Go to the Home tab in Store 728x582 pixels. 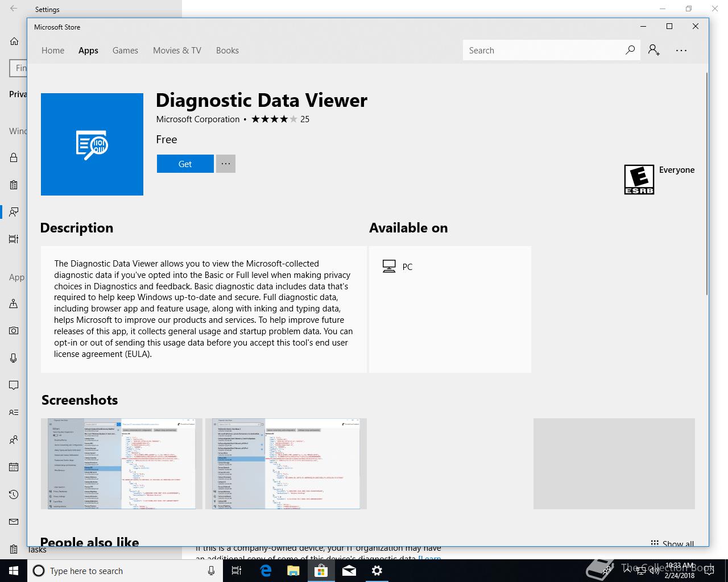coord(53,50)
